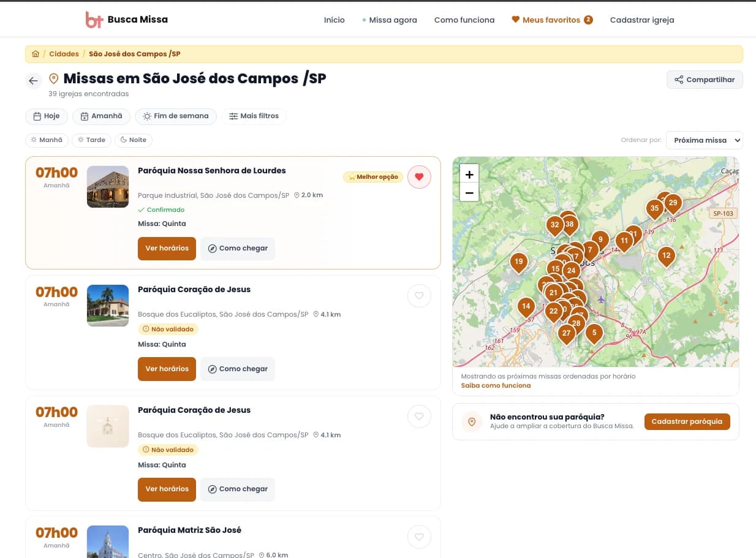Select map pin number 24
Image resolution: width=756 pixels, height=558 pixels.
[571, 270]
